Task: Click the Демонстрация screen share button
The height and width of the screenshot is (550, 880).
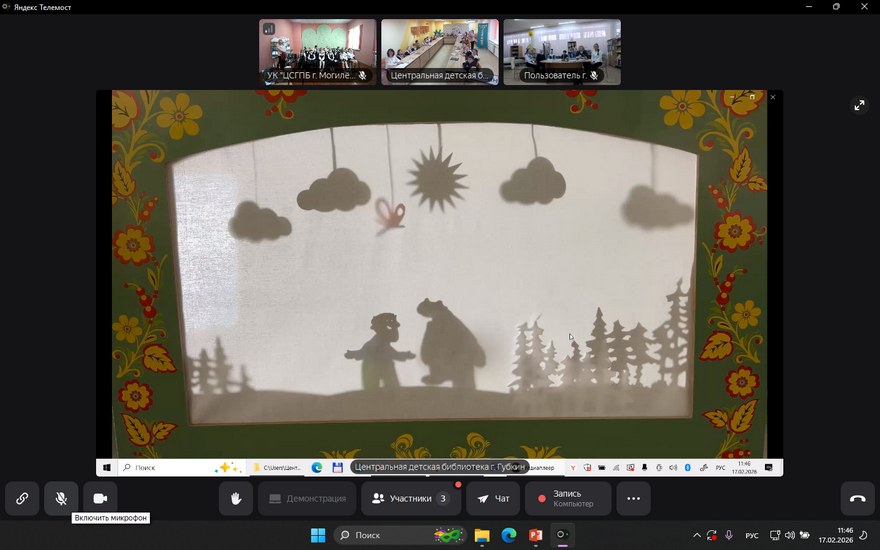Action: (x=307, y=498)
